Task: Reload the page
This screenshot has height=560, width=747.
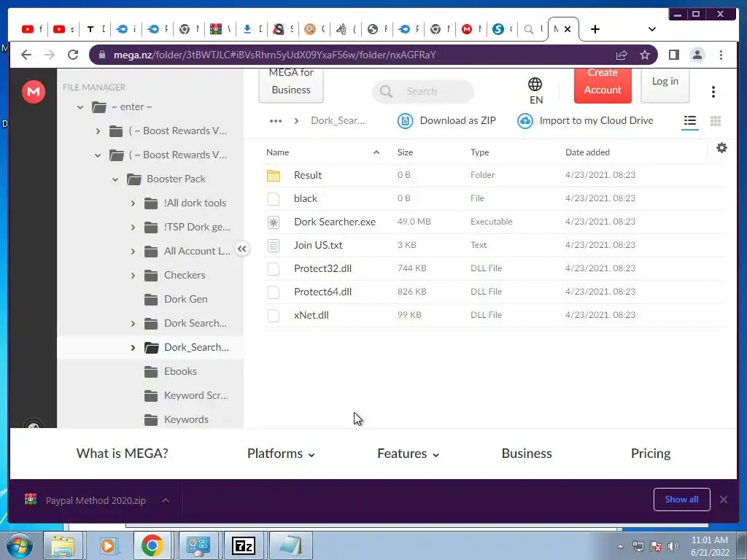Action: [73, 55]
